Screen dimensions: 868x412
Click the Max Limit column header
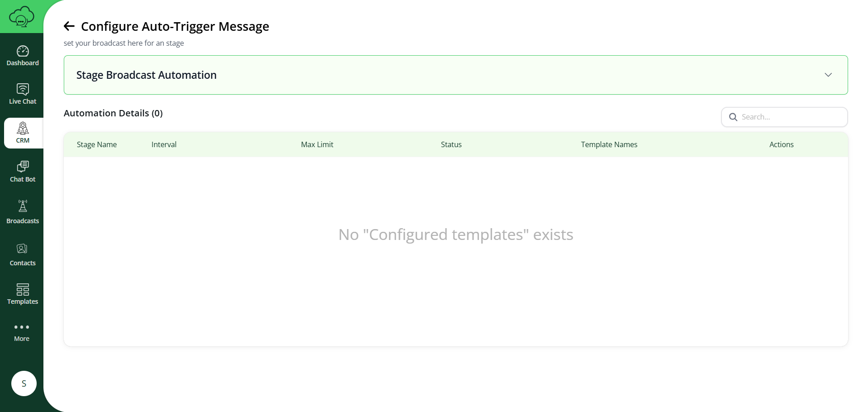[x=317, y=144]
